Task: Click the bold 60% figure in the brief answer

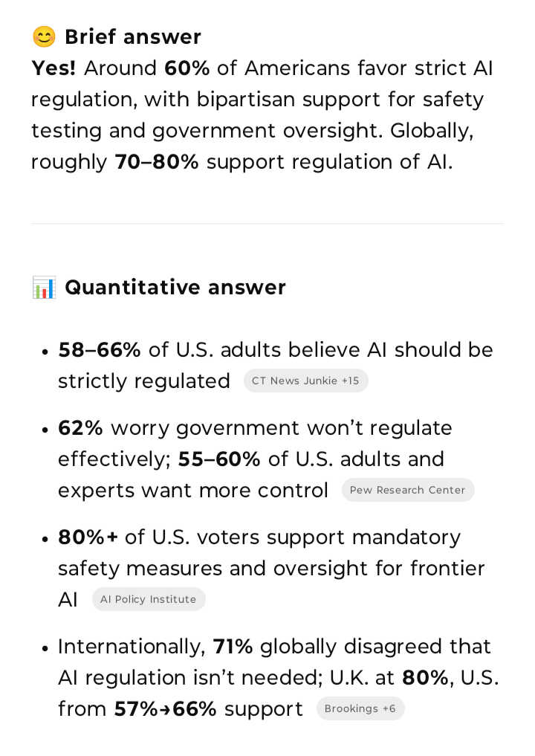Action: point(187,68)
